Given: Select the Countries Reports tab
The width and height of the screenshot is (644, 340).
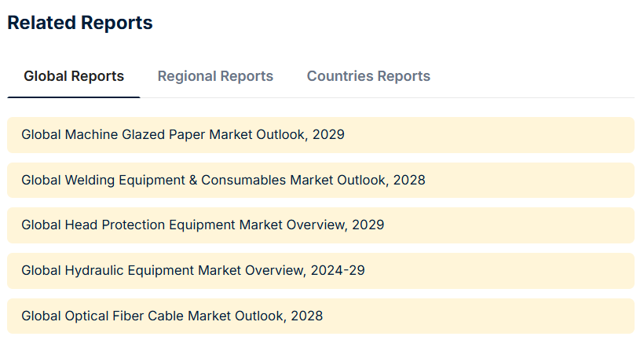Looking at the screenshot, I should pyautogui.click(x=368, y=76).
